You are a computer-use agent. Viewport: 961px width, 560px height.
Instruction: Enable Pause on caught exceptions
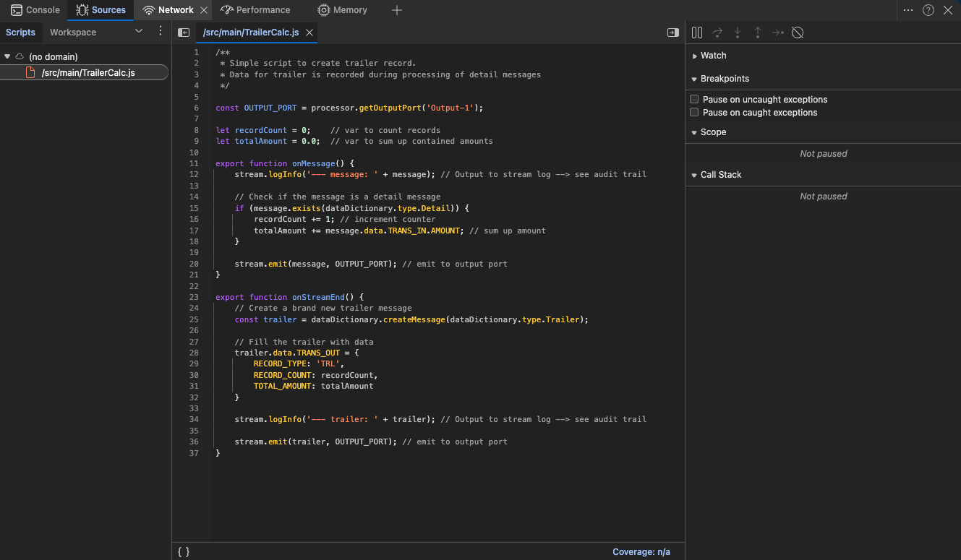coord(694,112)
